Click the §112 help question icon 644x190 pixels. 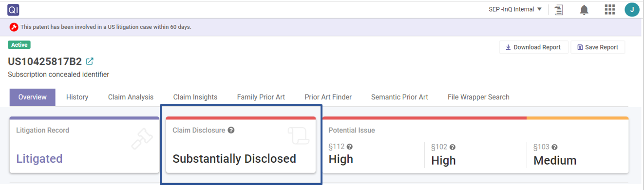[349, 147]
